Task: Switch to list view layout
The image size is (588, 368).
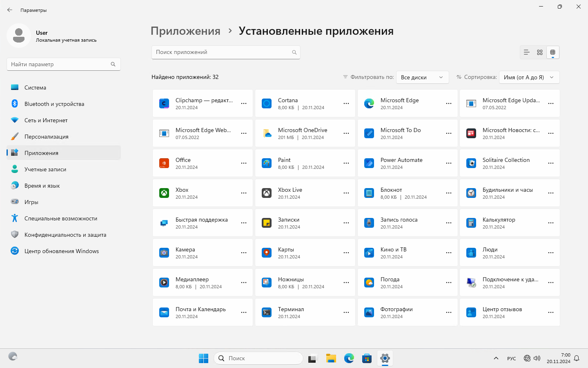Action: pos(527,52)
